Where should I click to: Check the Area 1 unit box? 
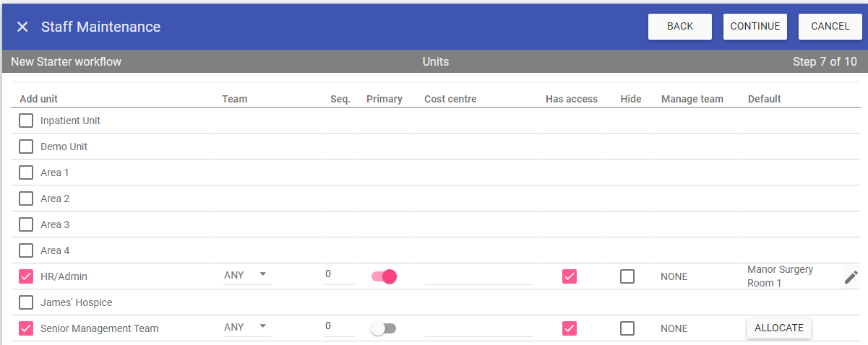point(26,172)
